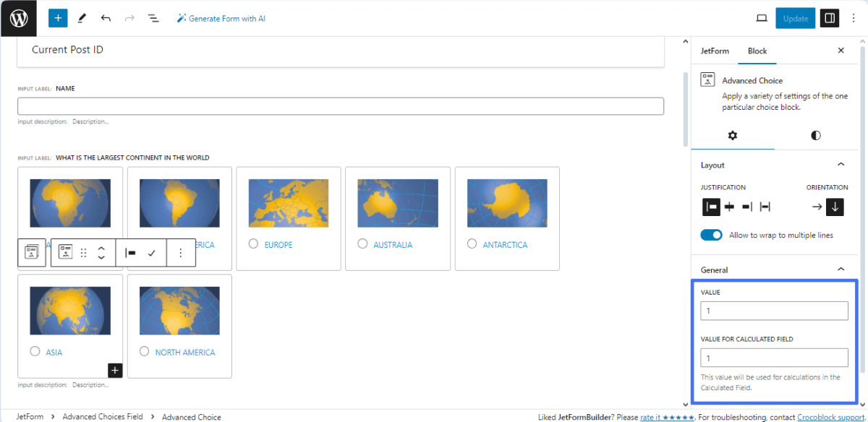Image resolution: width=868 pixels, height=422 pixels.
Task: Select the Antarctica radio button
Action: (x=472, y=244)
